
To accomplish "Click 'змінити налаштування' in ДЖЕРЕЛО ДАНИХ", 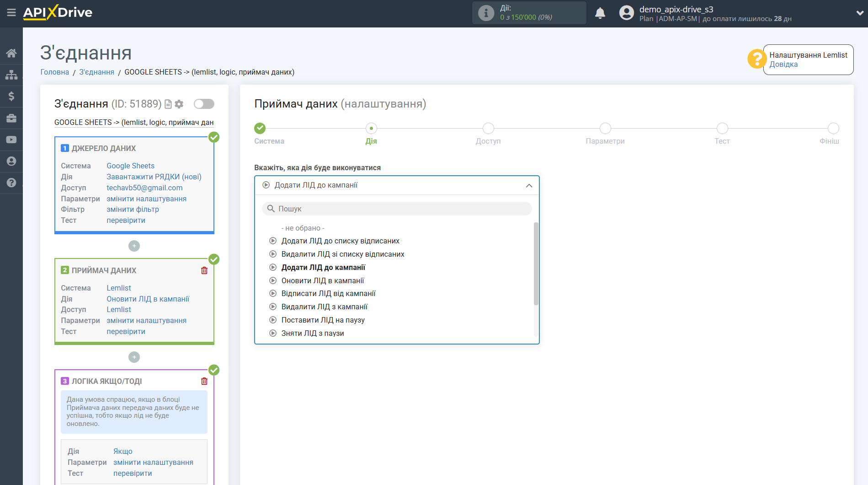I will tap(147, 199).
